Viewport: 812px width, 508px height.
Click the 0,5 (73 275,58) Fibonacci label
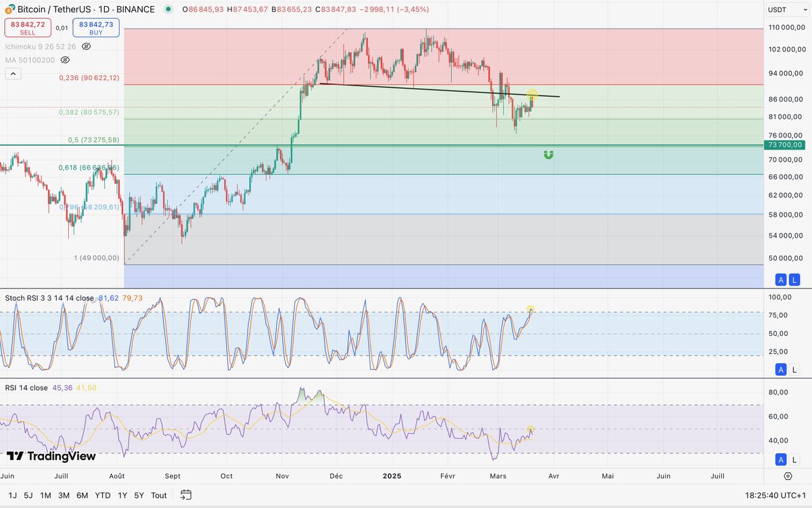pyautogui.click(x=93, y=140)
